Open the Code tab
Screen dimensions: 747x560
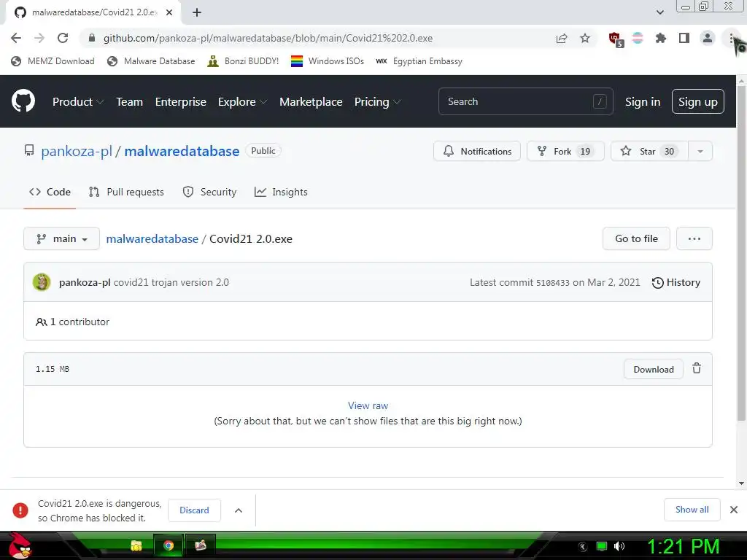(x=50, y=192)
